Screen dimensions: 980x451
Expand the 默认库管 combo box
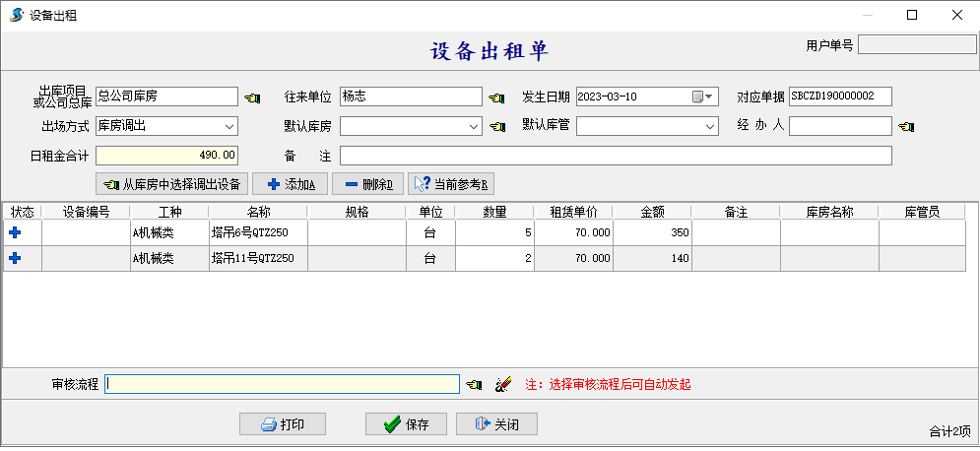point(710,126)
